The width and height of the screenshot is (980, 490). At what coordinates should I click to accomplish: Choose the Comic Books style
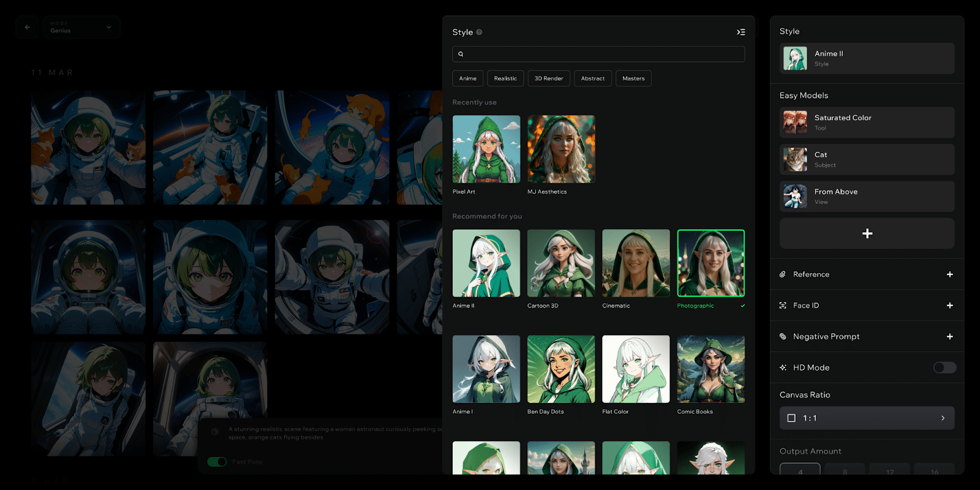click(x=711, y=369)
